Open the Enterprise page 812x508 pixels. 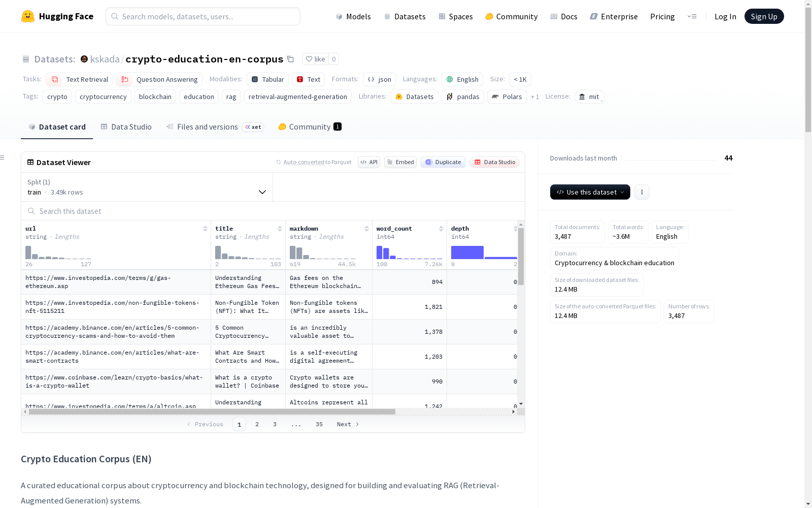click(x=614, y=16)
